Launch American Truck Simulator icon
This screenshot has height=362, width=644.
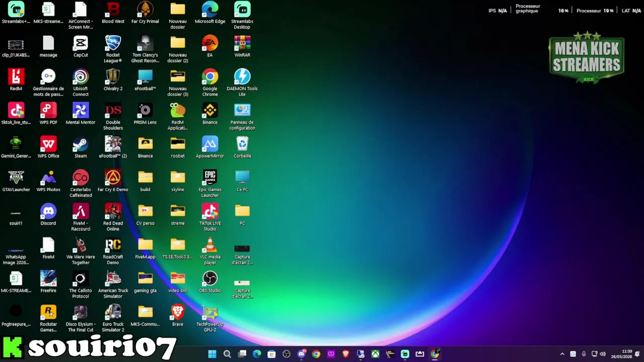click(113, 285)
